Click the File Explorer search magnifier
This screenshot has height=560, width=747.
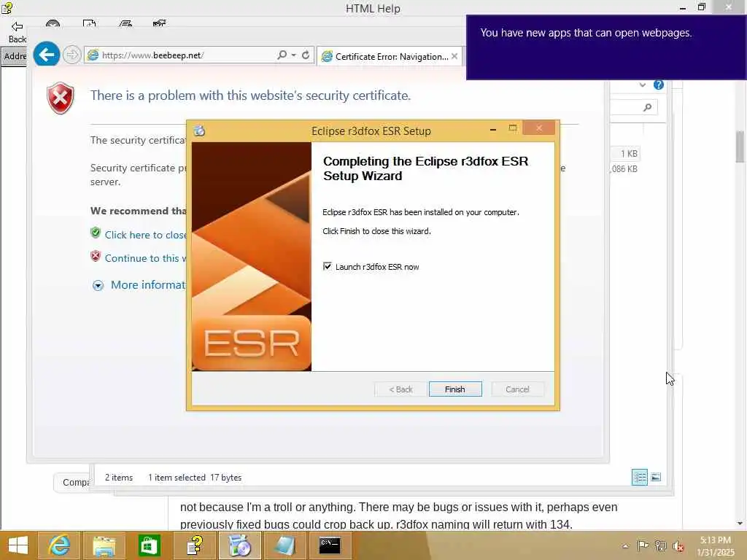point(648,108)
